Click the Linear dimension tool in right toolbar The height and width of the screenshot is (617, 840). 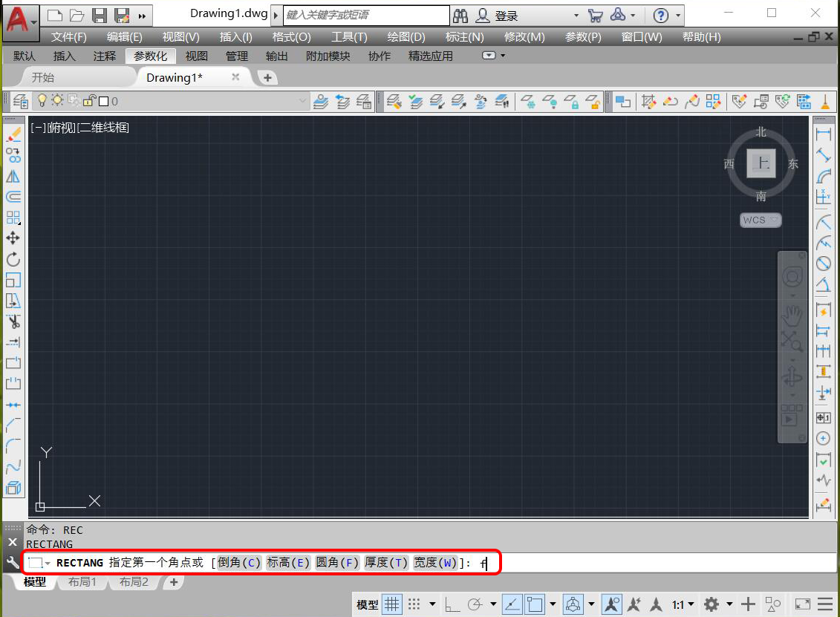tap(824, 134)
